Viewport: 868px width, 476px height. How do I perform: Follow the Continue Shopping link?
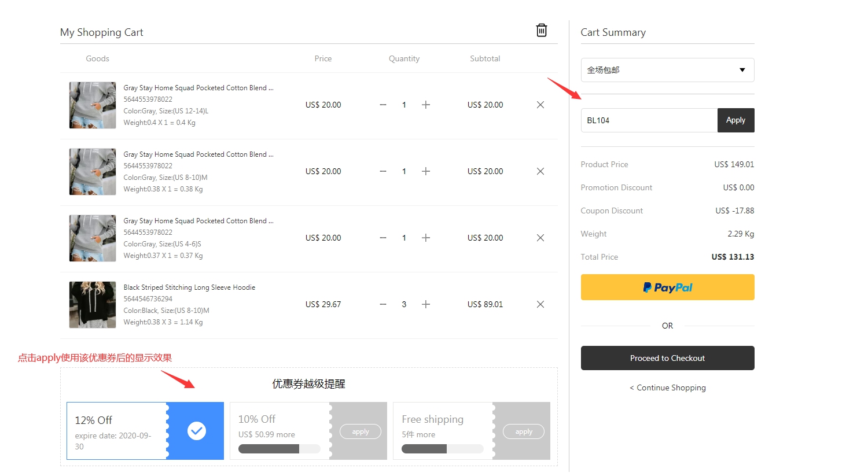pyautogui.click(x=668, y=388)
